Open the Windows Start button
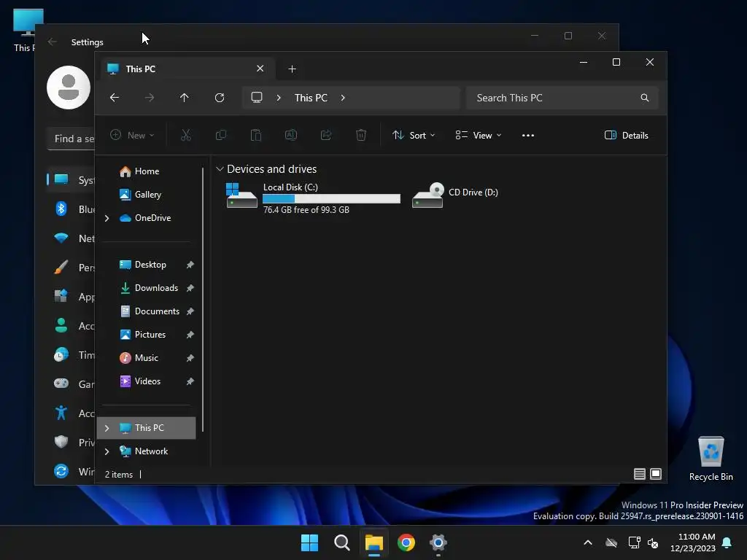Viewport: 747px width, 560px height. (x=309, y=542)
